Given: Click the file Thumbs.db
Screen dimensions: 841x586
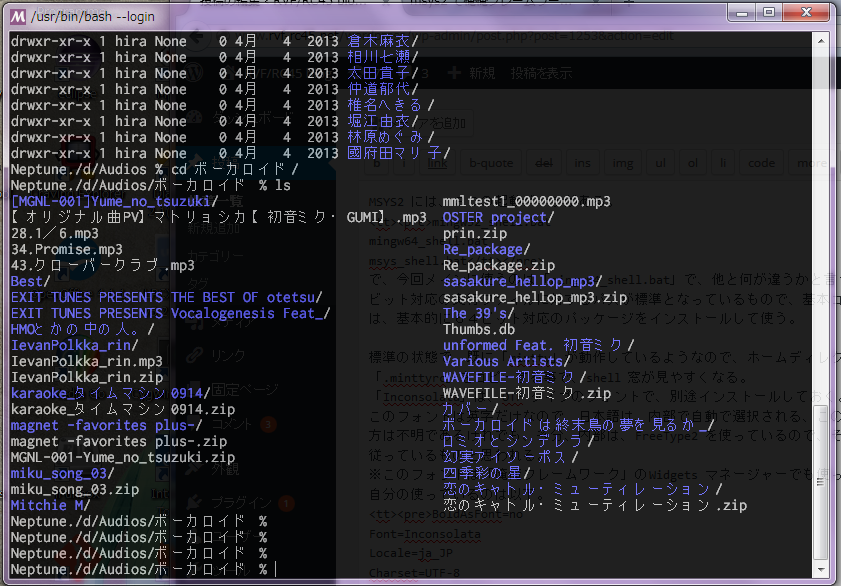Looking at the screenshot, I should click(478, 329).
